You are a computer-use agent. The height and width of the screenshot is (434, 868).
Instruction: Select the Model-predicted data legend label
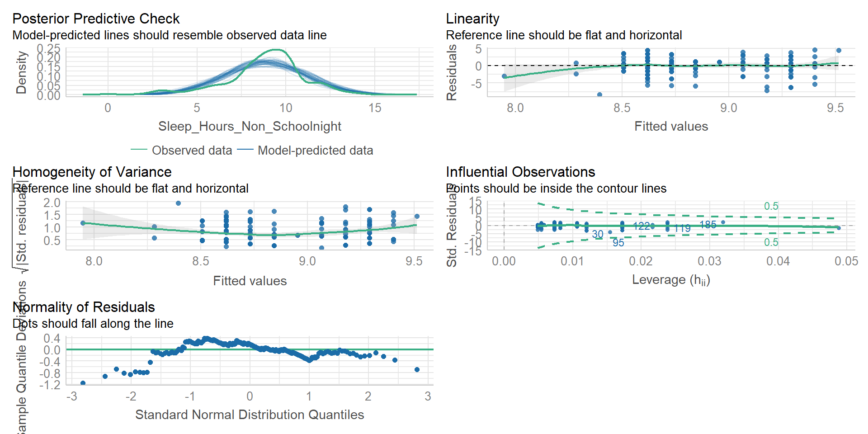[315, 150]
